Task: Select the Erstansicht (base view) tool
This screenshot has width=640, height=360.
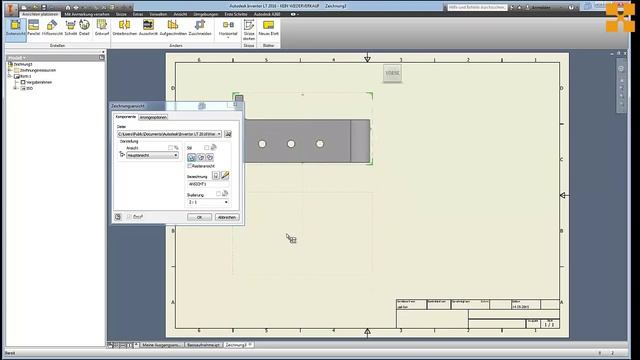Action: click(16, 29)
